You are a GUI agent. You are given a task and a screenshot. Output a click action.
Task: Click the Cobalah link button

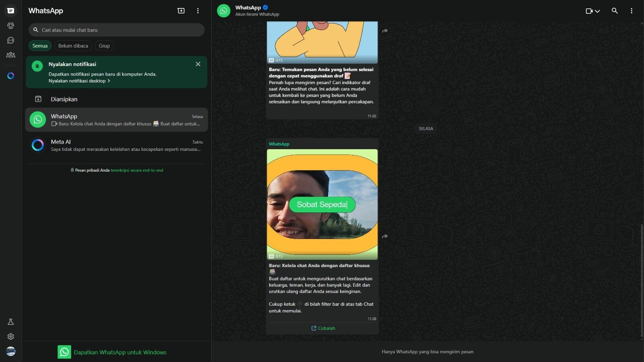click(323, 328)
